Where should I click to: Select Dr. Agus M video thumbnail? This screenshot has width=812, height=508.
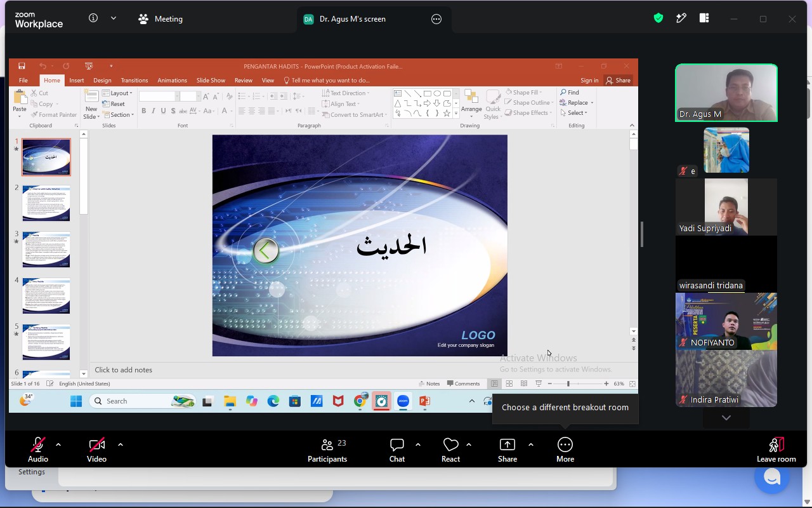click(726, 93)
